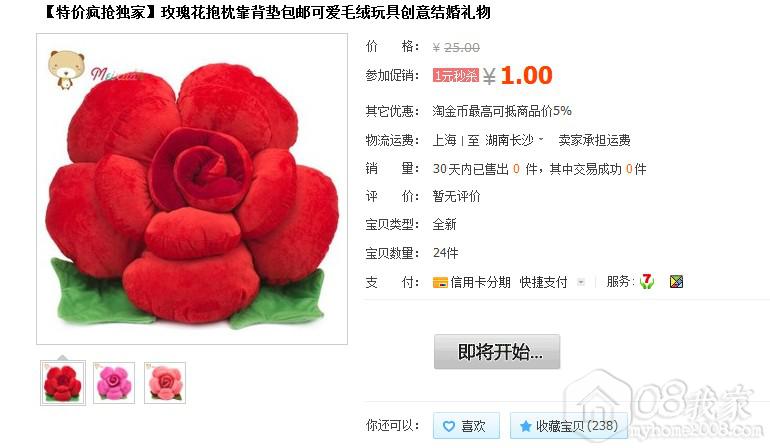Select the pink rose pillow thumbnail

pyautogui.click(x=165, y=383)
